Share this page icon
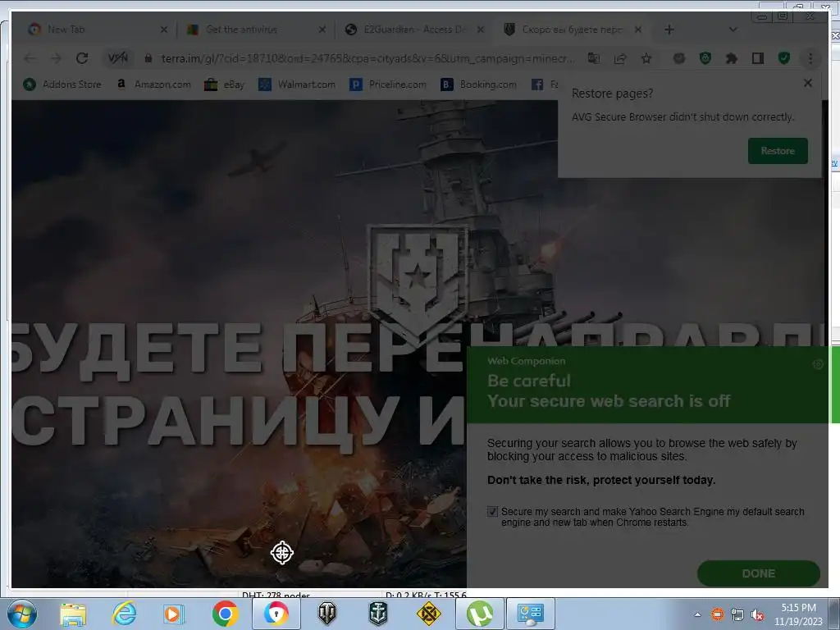The width and height of the screenshot is (840, 630). [x=620, y=58]
